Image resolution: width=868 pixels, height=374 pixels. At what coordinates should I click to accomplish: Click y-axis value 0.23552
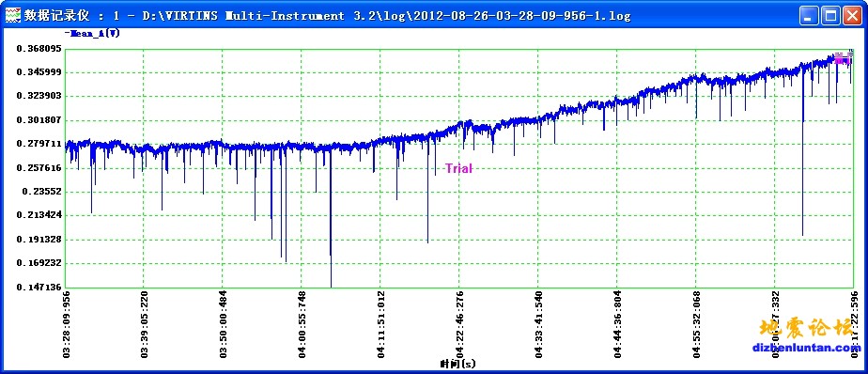point(41,192)
